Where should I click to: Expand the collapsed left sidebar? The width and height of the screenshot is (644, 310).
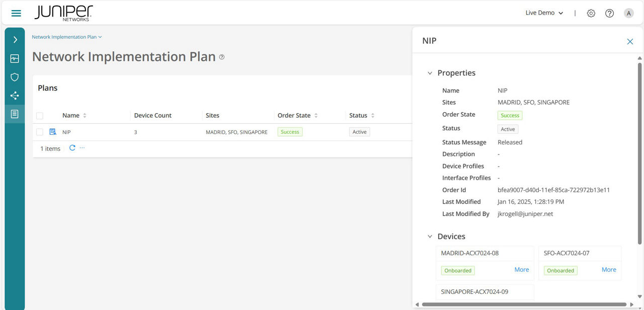coord(15,39)
